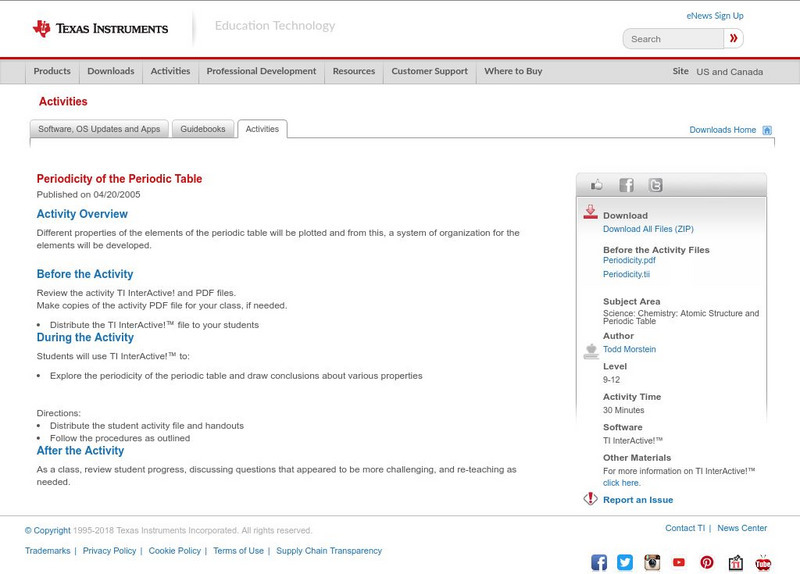Open the Professional Development menu
The width and height of the screenshot is (800, 574).
[x=261, y=71]
